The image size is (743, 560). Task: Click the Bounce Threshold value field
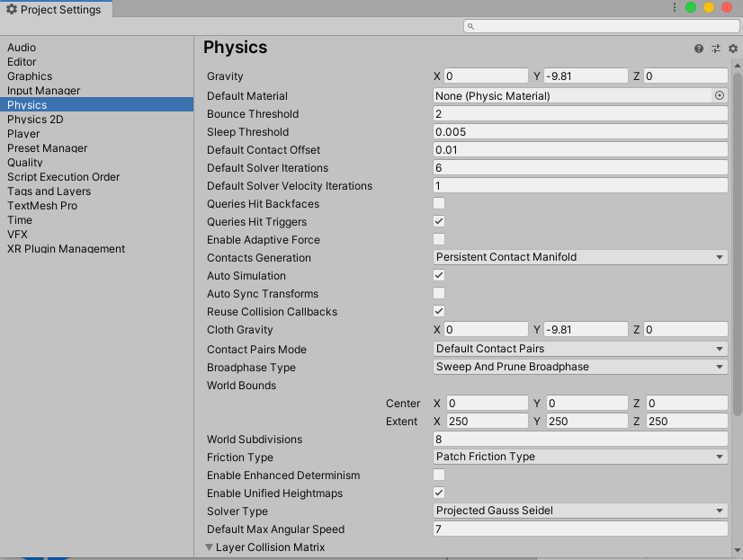(580, 114)
